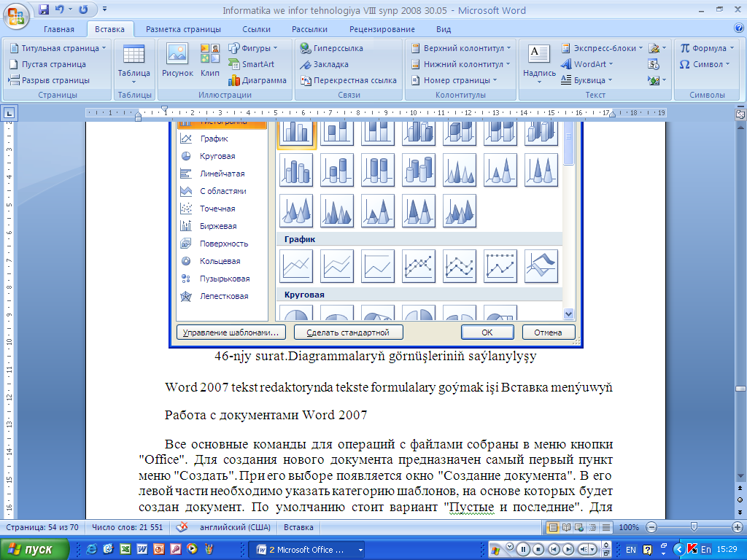
Task: Open Windows Start (пуск) menu
Action: click(x=34, y=550)
